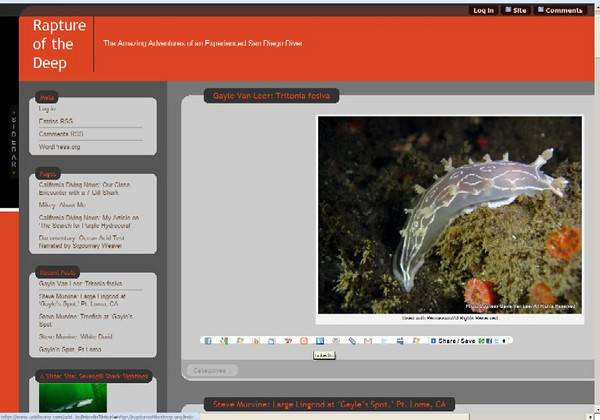This screenshot has height=420, width=600.
Task: Click the print icon in share bar
Action: point(336,341)
